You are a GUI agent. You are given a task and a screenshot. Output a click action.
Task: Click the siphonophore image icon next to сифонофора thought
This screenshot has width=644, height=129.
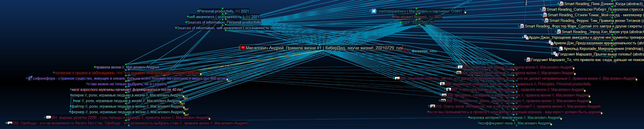pyautogui.click(x=30, y=78)
